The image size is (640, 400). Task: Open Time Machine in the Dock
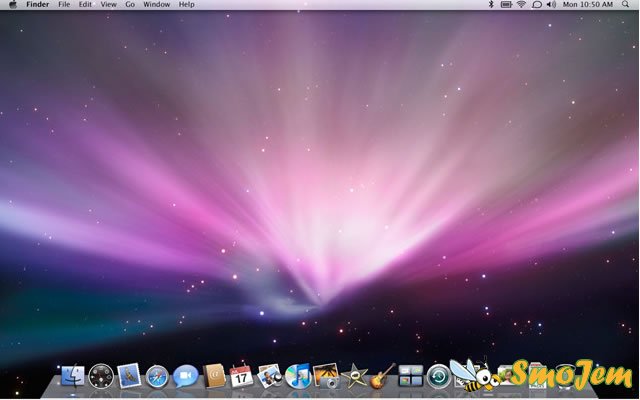(439, 376)
